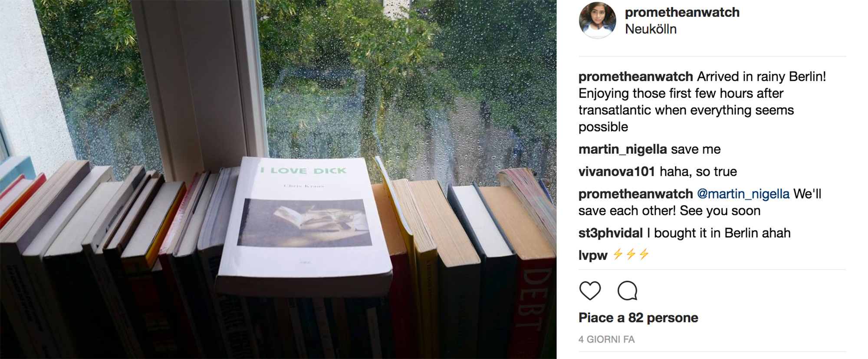Viewport: 868px width, 359px height.
Task: Open the Neukölln location link
Action: point(651,29)
